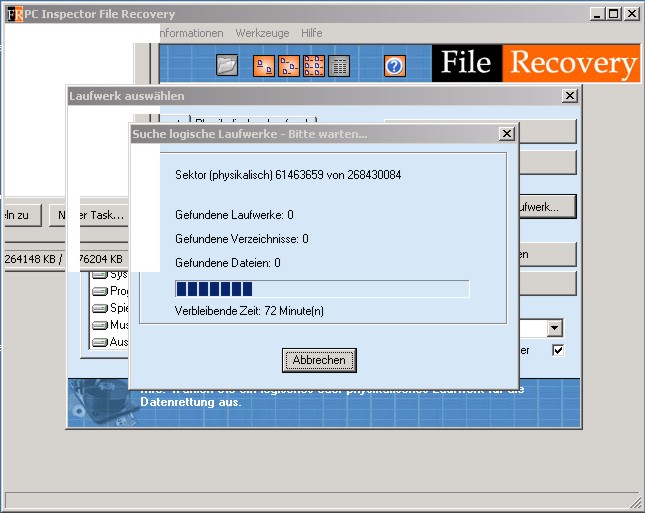Open the blue help question mark icon

click(x=394, y=66)
